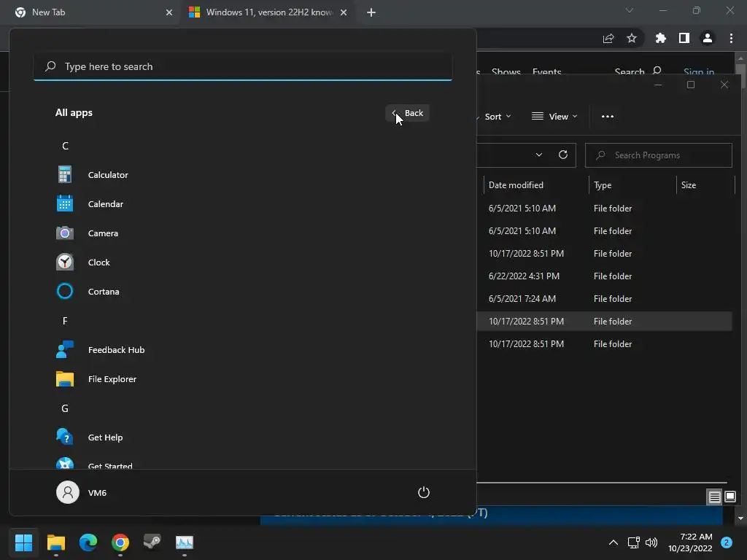This screenshot has height=560, width=747.
Task: Open the Chrome profile icon
Action: tap(708, 38)
